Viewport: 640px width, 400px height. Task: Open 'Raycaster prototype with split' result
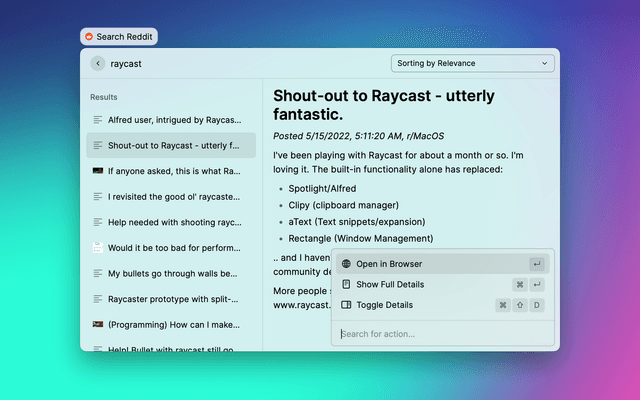tap(172, 298)
